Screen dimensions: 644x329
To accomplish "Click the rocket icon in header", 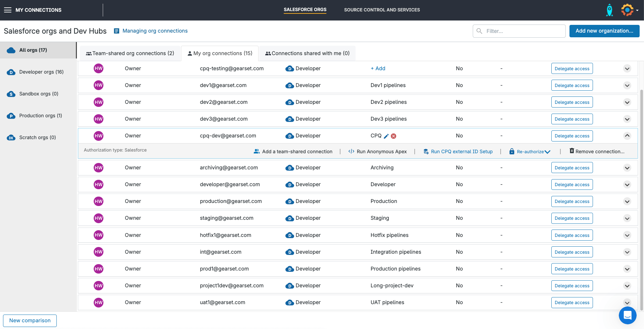I will click(609, 10).
